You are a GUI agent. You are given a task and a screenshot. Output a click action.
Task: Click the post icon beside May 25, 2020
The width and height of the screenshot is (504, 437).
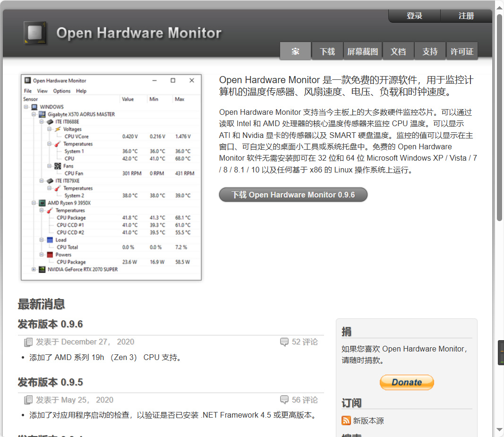(28, 400)
